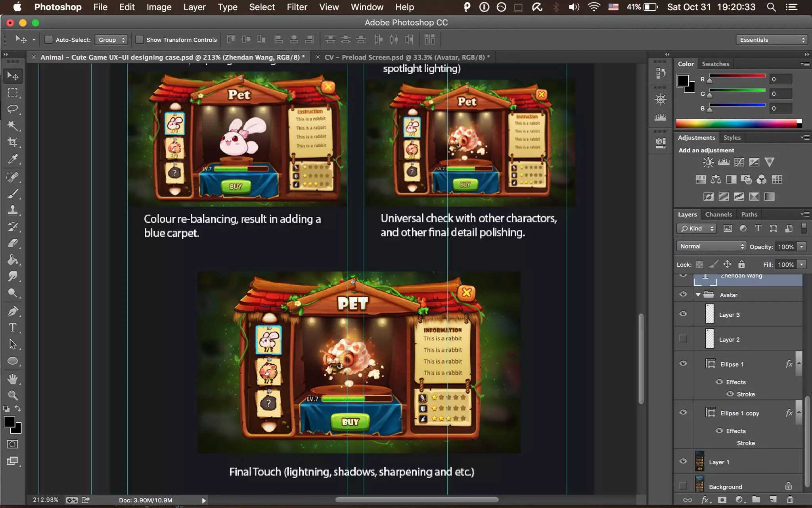Show the Background layer
The height and width of the screenshot is (508, 812).
683,486
